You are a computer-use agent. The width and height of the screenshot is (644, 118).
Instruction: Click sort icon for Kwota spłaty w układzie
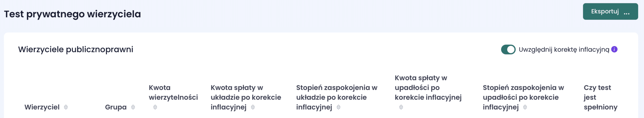[x=253, y=107]
